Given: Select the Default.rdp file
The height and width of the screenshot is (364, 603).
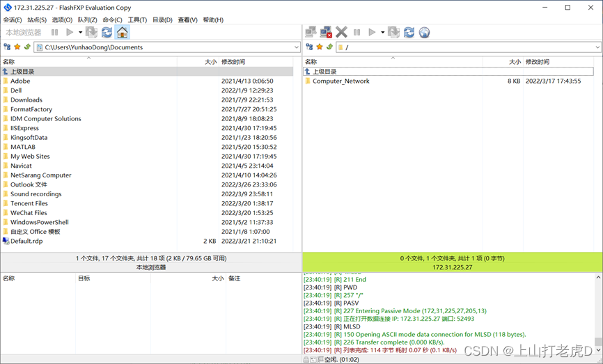Looking at the screenshot, I should 26,242.
